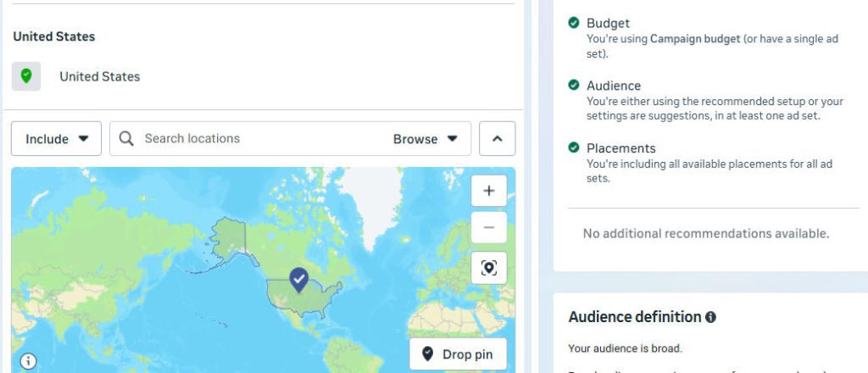Focus the Search locations field
Viewport: 868px width, 373px height.
click(x=254, y=138)
